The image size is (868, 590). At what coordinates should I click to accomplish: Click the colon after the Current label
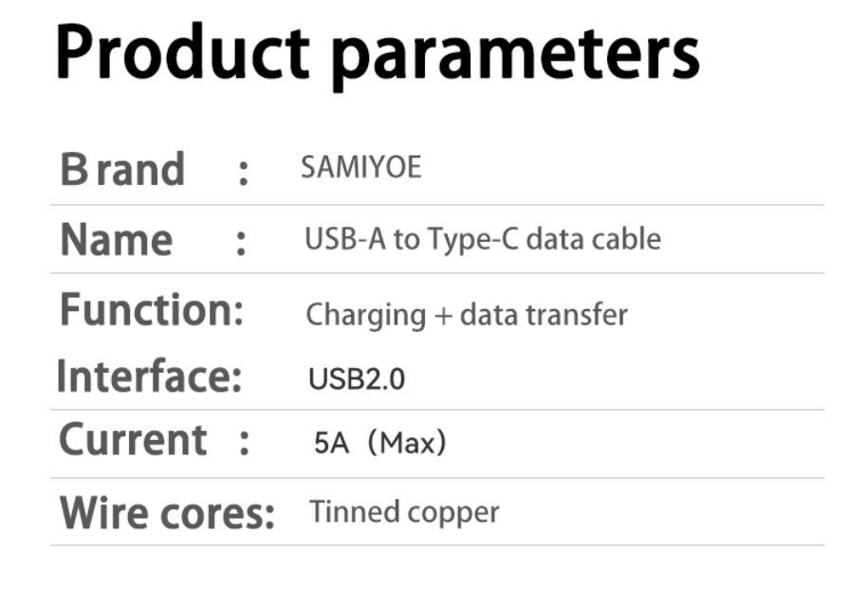tap(244, 442)
